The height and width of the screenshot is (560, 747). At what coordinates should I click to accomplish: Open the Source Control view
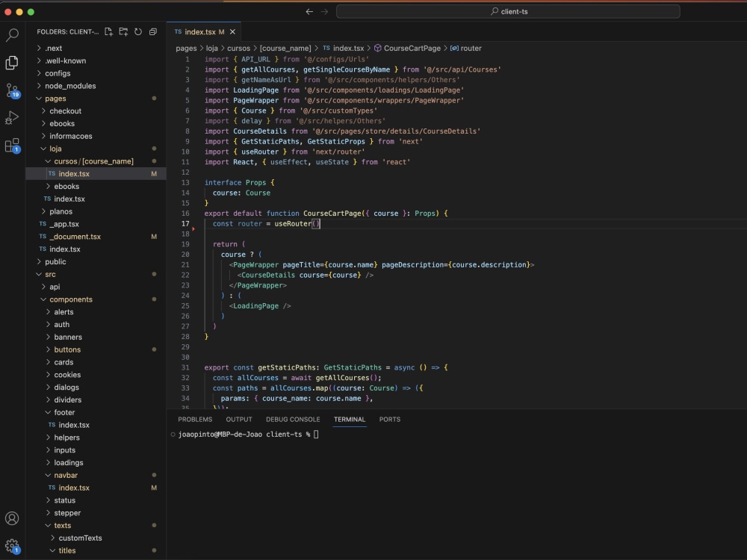(x=12, y=90)
